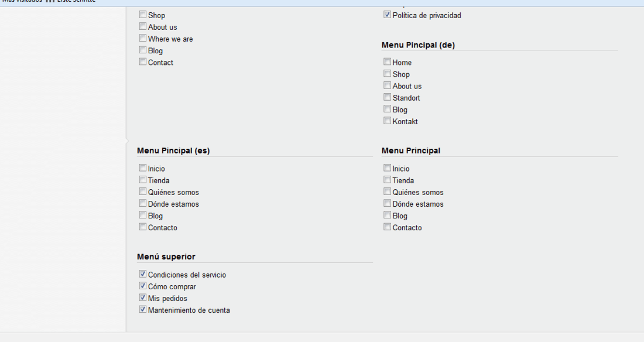
Task: Enable the Standort checkbox
Action: [x=388, y=97]
